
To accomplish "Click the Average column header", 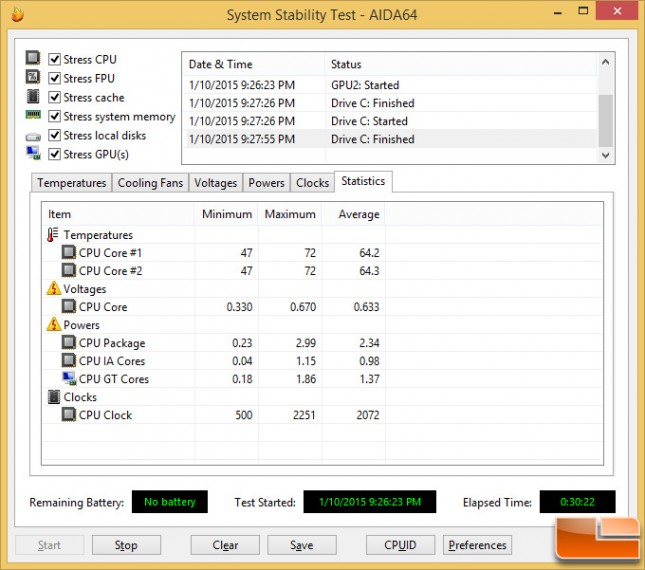I will pos(354,214).
